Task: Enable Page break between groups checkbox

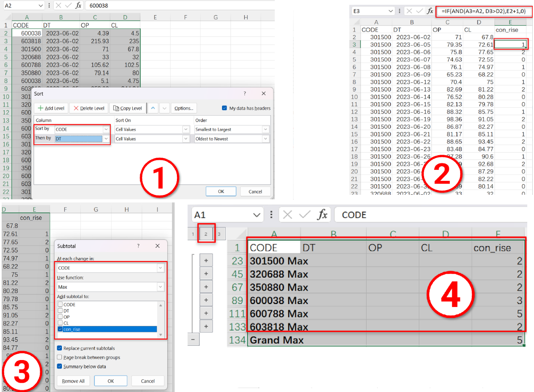Action: coord(59,357)
